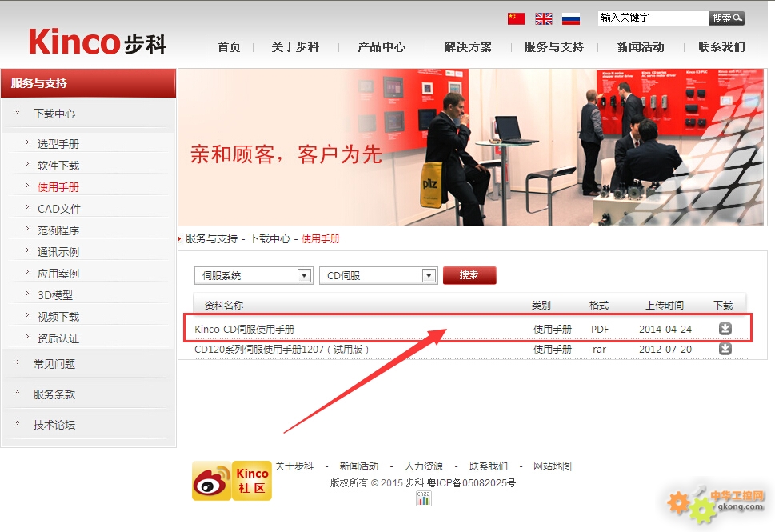Screen dimensions: 775x532
Task: Click the 服务与支持 sidebar header
Action: [88, 83]
